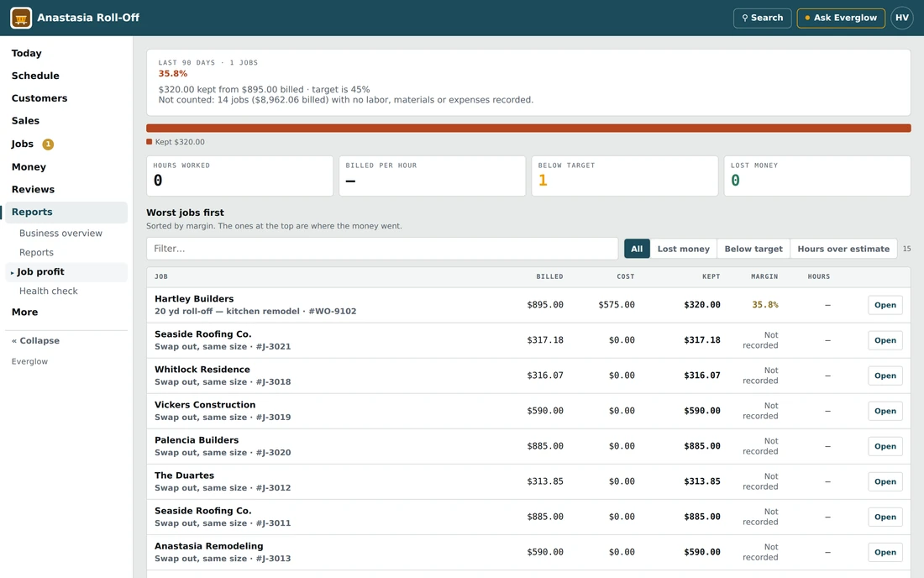Open the Schedule section
The width and height of the screenshot is (924, 578).
35,76
